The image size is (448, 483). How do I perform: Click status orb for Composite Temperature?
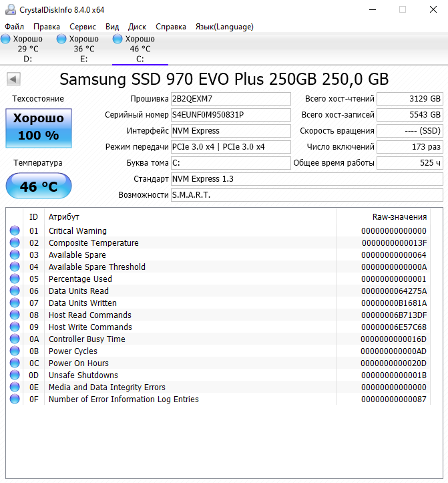click(15, 243)
